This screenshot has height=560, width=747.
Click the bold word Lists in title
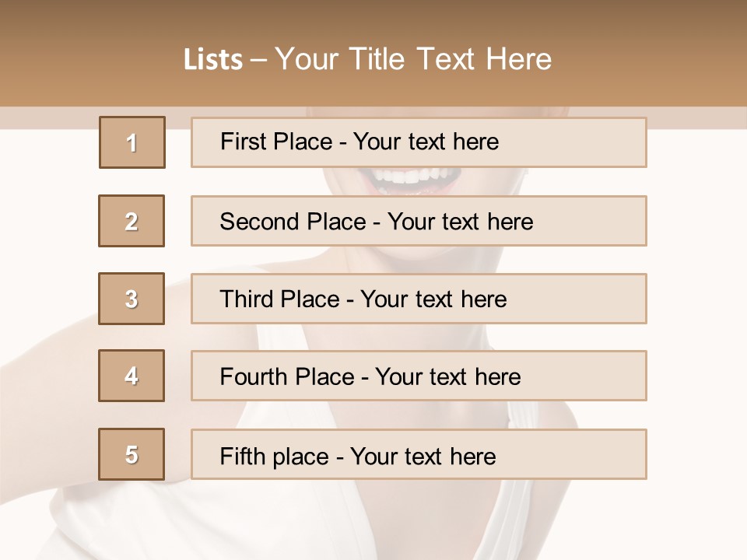pos(213,60)
